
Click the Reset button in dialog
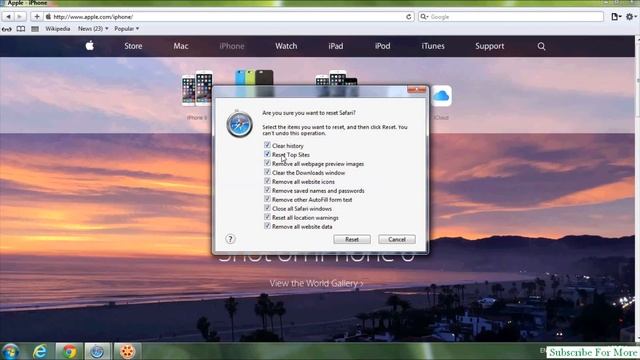point(352,240)
